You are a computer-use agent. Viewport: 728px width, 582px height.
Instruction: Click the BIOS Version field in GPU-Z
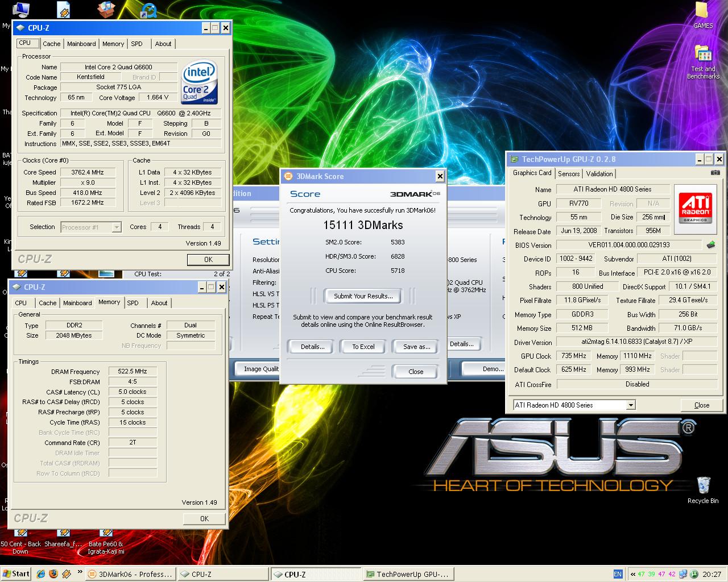click(x=629, y=245)
